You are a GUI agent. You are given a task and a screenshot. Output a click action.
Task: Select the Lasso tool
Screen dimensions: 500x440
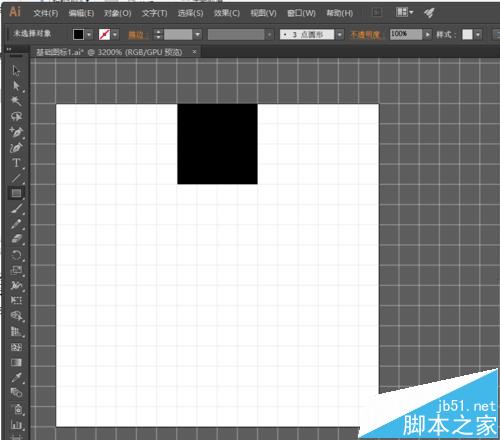(x=16, y=116)
